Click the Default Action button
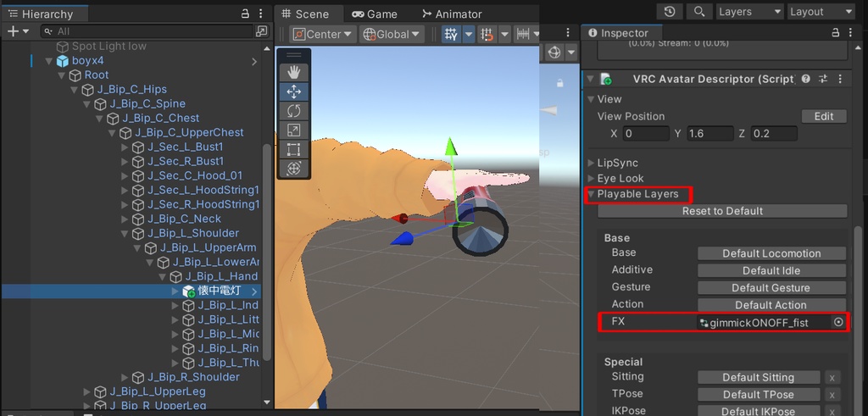 pos(771,305)
